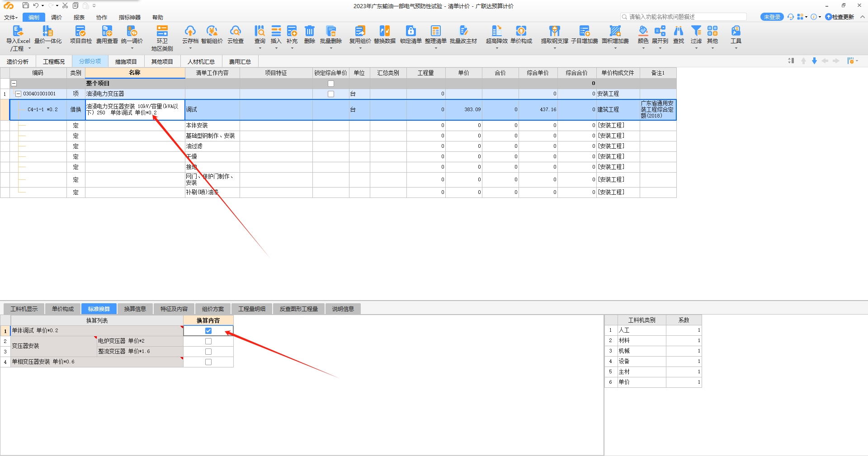Click the 帮助 menu item

(x=158, y=18)
